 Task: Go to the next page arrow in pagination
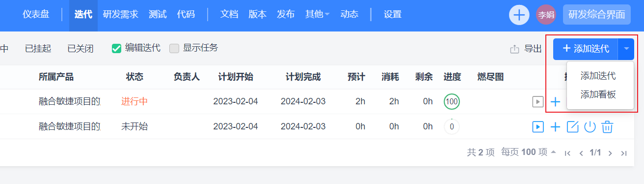click(x=610, y=153)
